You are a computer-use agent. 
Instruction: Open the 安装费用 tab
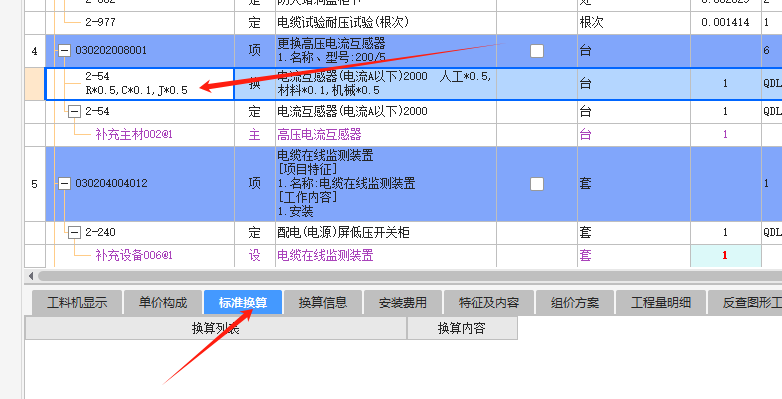coord(402,302)
